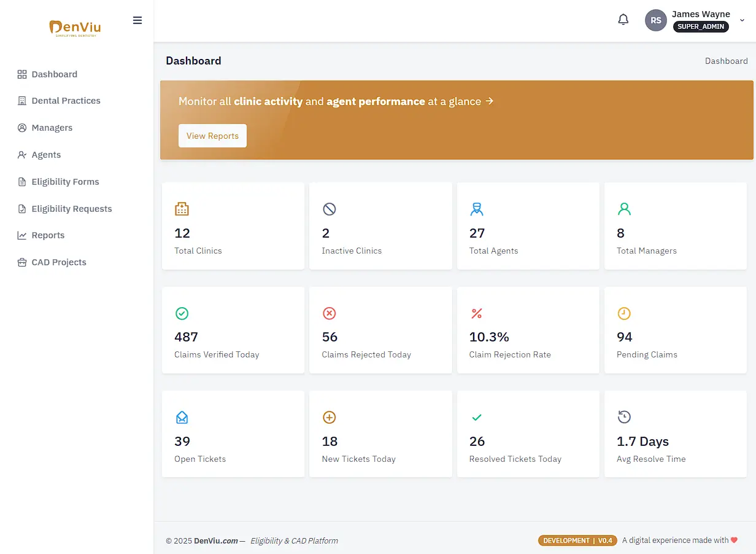Click the DenViu logo

[x=75, y=28]
